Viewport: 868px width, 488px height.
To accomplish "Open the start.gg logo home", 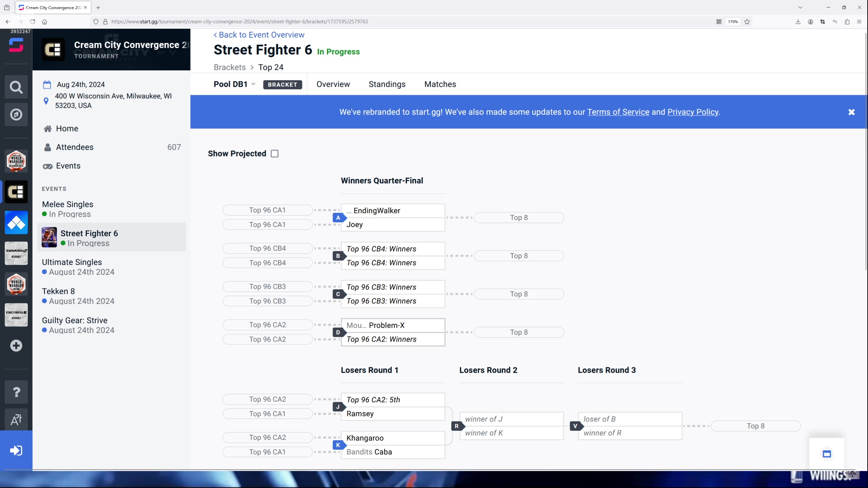I will pos(16,45).
